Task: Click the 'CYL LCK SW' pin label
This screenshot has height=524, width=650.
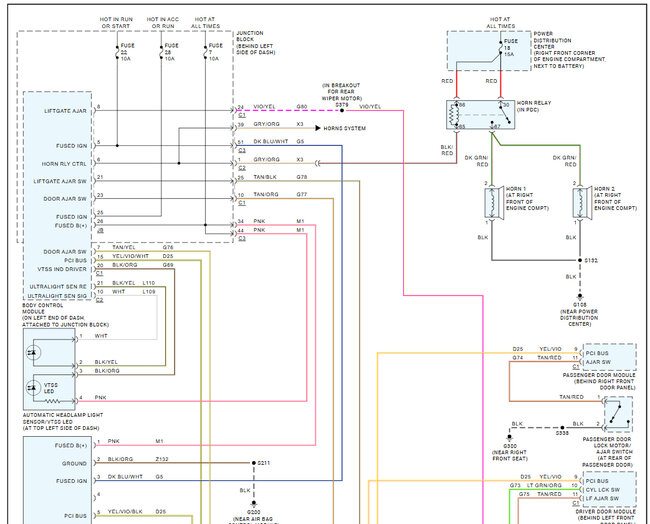Action: (x=603, y=490)
